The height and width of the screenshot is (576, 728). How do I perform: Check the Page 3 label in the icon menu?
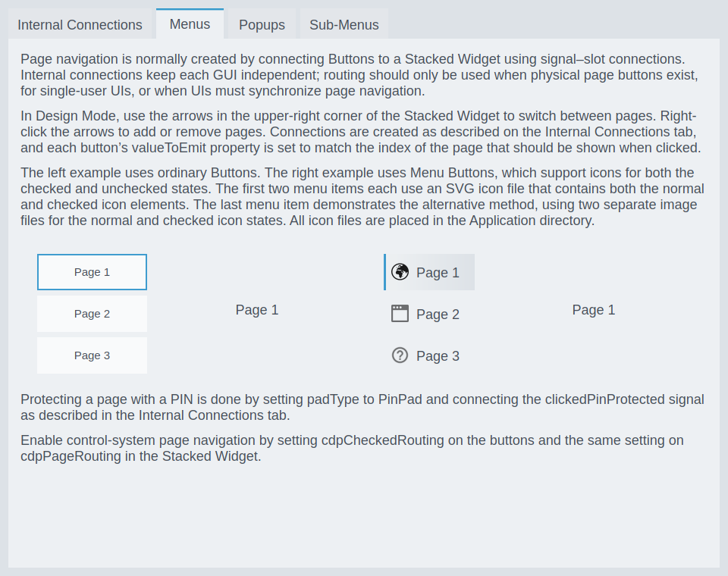(x=438, y=356)
